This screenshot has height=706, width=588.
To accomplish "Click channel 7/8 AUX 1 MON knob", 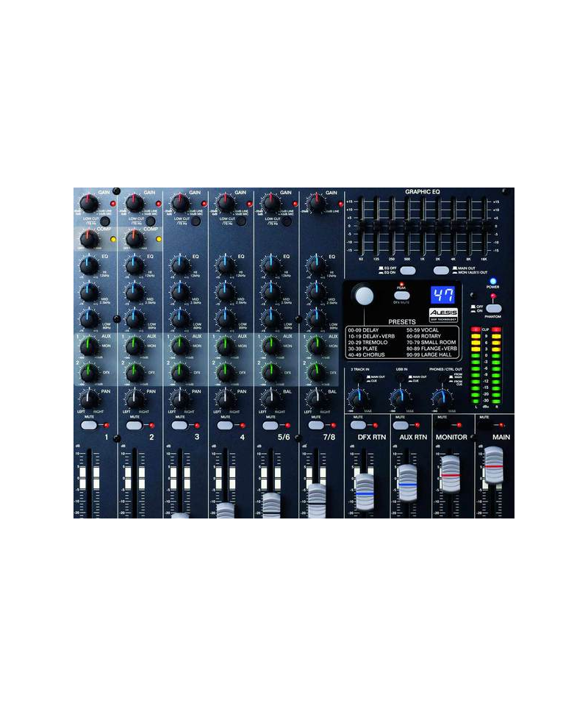I will click(316, 346).
